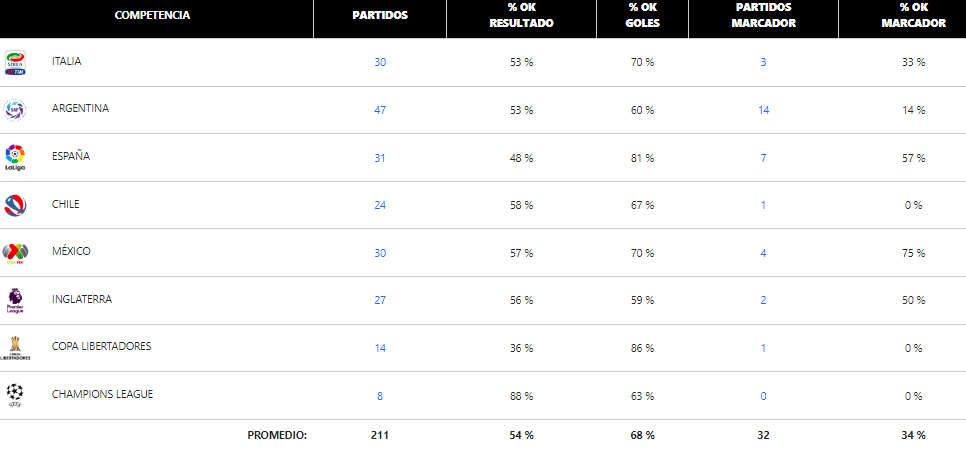Screen dimensions: 966x449
Task: Click Copa Libertadores' 14 partidos link
Action: click(380, 348)
